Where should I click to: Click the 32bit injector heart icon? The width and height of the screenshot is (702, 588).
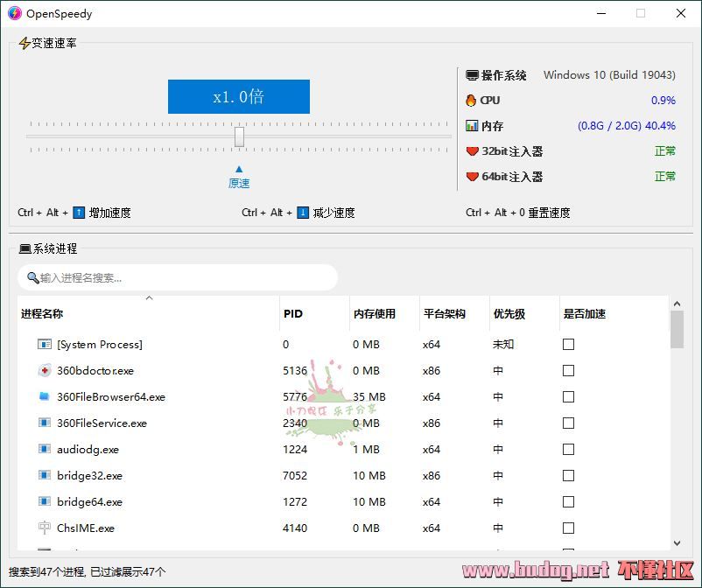pos(472,151)
